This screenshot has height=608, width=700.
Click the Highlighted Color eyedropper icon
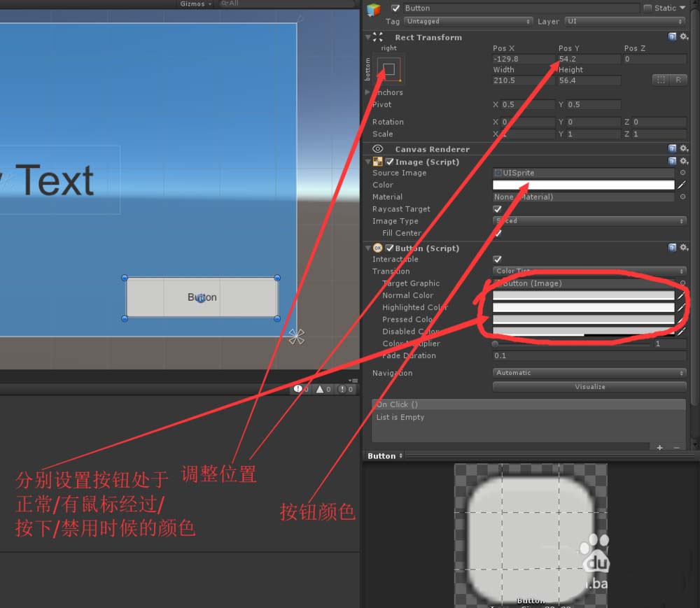[681, 307]
